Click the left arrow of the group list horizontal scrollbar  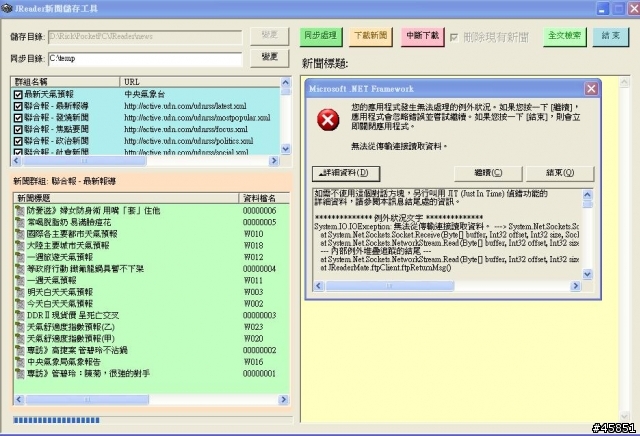[x=16, y=161]
